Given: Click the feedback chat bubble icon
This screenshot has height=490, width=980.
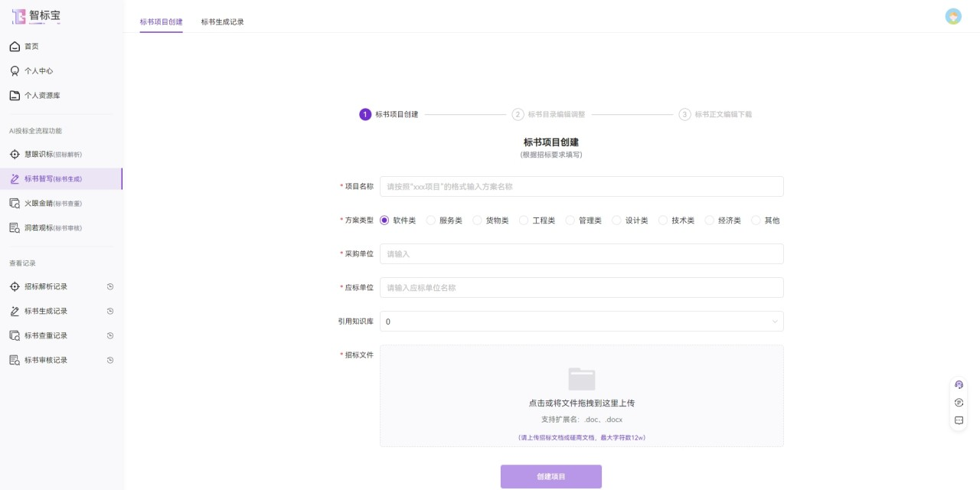Looking at the screenshot, I should tap(959, 420).
